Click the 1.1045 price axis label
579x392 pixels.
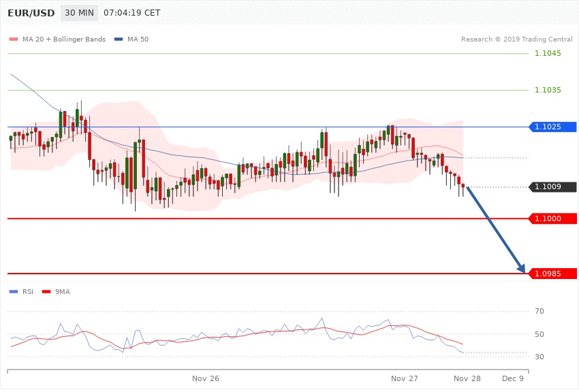(x=548, y=54)
